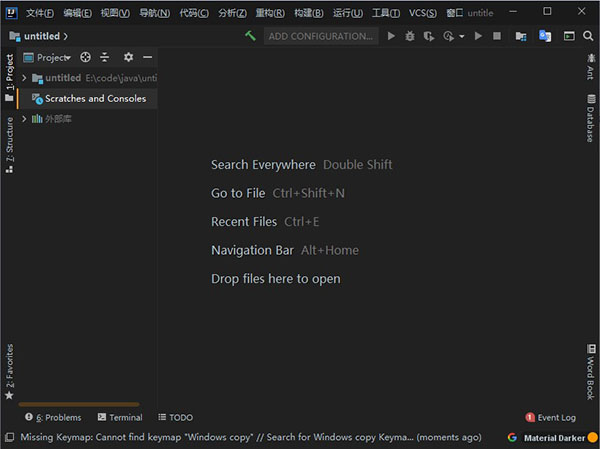Hide the Project panel with minus icon

click(147, 57)
